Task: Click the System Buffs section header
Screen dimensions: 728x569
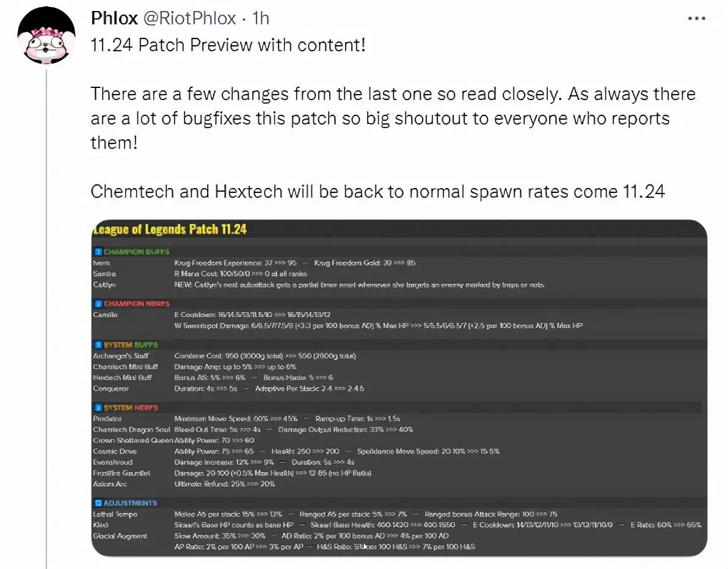Action: pyautogui.click(x=131, y=345)
